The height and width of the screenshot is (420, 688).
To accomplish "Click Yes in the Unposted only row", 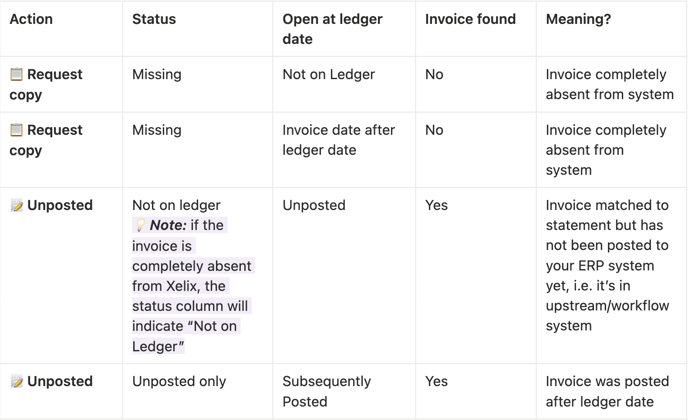I will tap(436, 381).
